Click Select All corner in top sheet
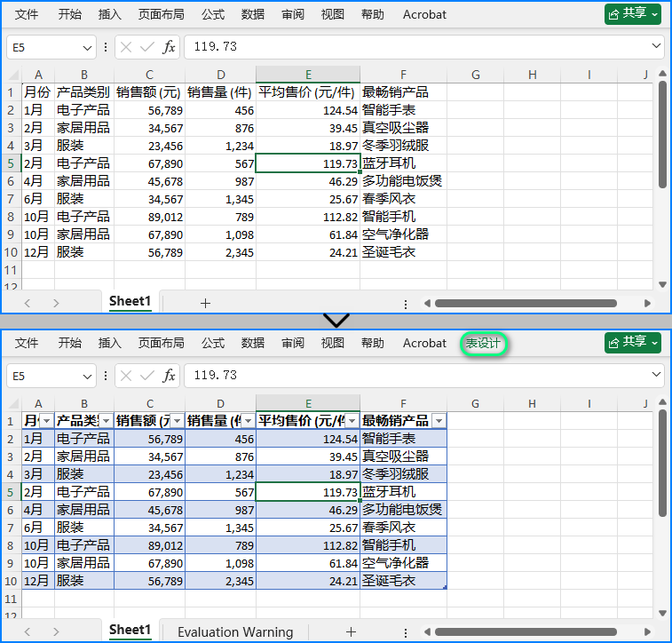672x643 pixels. click(12, 75)
